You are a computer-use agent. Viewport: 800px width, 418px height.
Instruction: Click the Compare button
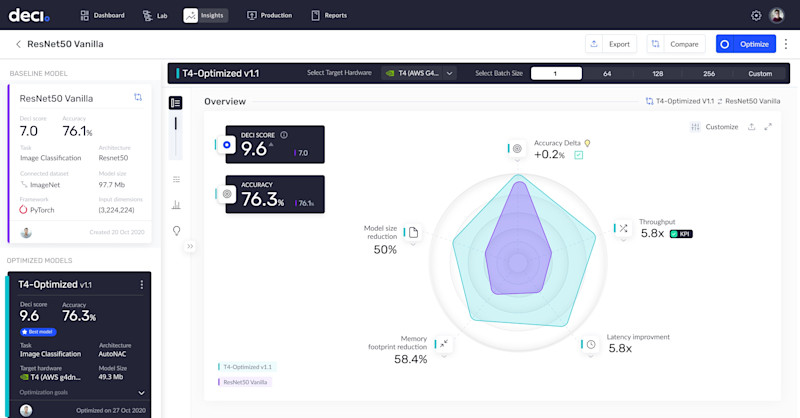(676, 44)
